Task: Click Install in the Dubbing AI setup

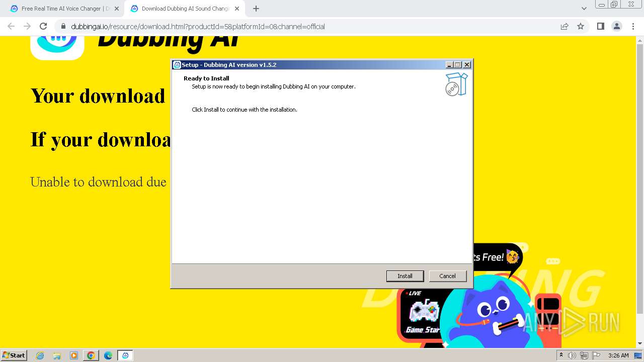Action: point(405,276)
